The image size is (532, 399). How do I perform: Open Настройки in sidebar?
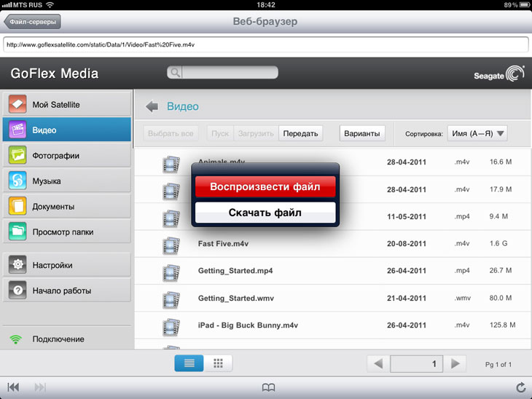click(x=66, y=265)
